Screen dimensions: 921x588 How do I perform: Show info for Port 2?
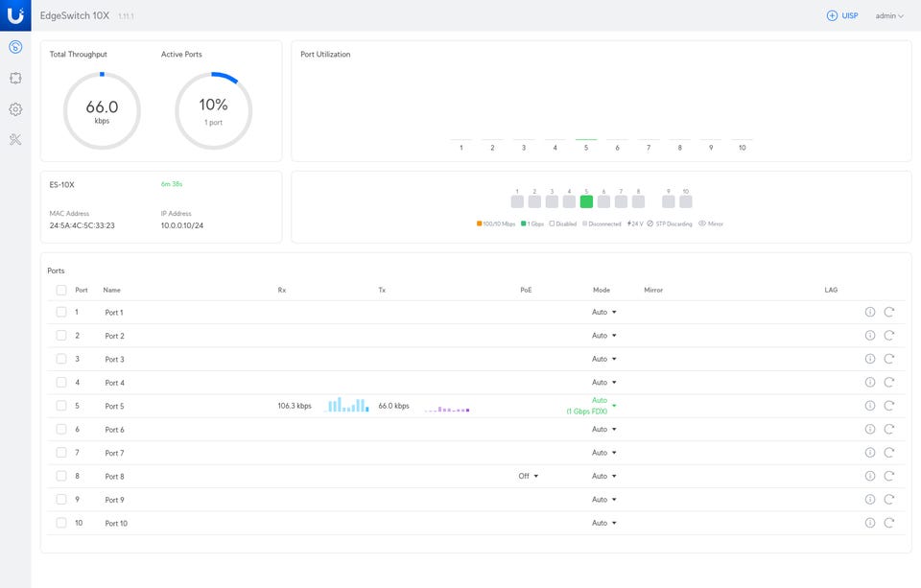870,336
